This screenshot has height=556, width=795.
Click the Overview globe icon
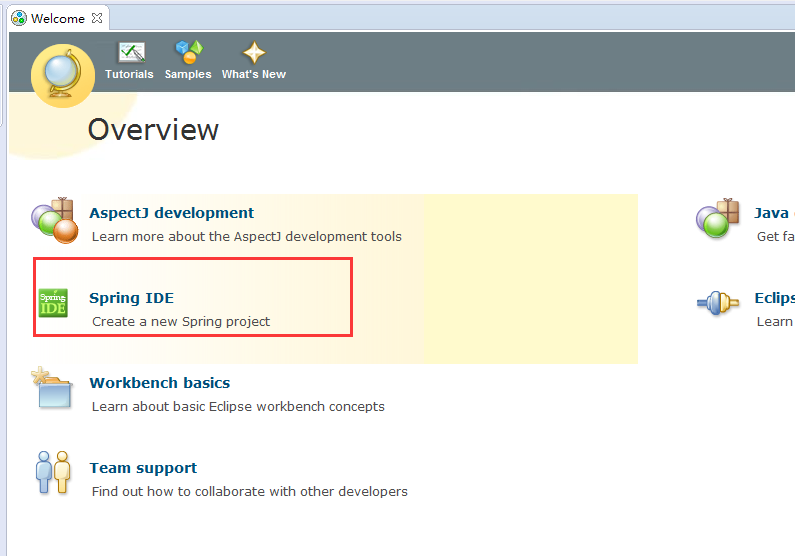[63, 76]
